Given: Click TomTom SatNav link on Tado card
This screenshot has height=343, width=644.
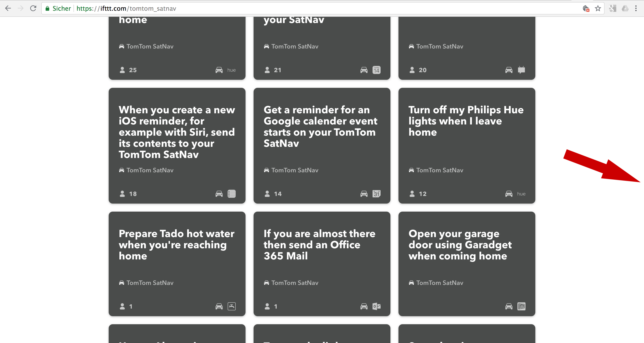Looking at the screenshot, I should coord(150,283).
